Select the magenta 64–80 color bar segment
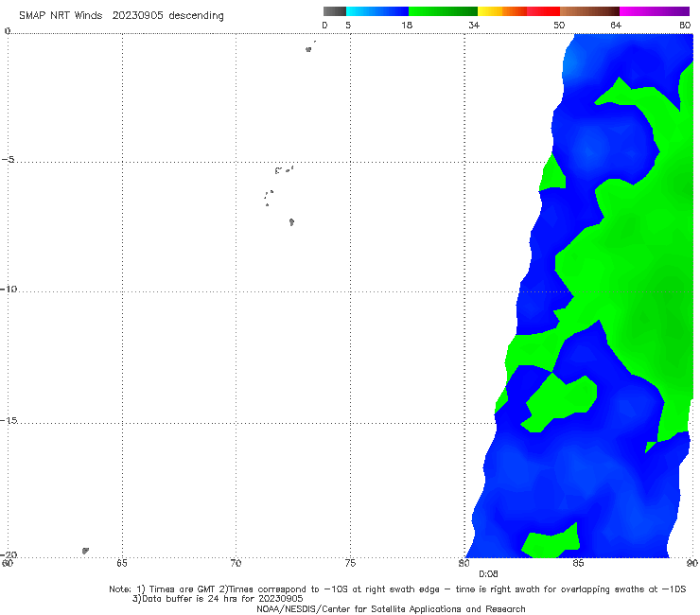Viewport: 700px width, 615px height. tap(655, 11)
